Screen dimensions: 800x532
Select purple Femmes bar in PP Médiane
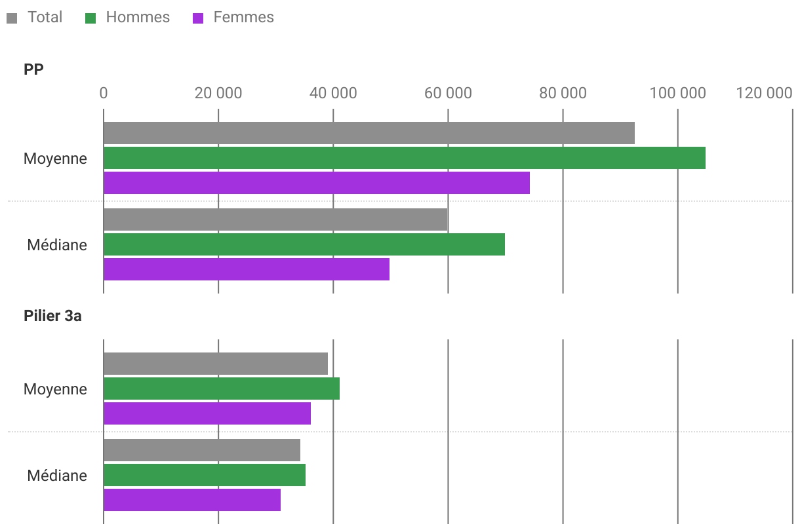pos(246,269)
